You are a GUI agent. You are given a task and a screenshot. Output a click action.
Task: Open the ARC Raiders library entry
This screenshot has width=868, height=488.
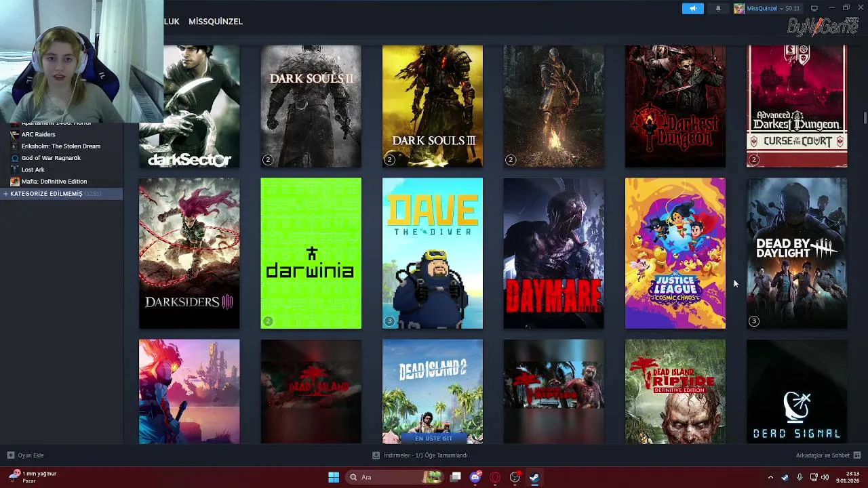(38, 134)
